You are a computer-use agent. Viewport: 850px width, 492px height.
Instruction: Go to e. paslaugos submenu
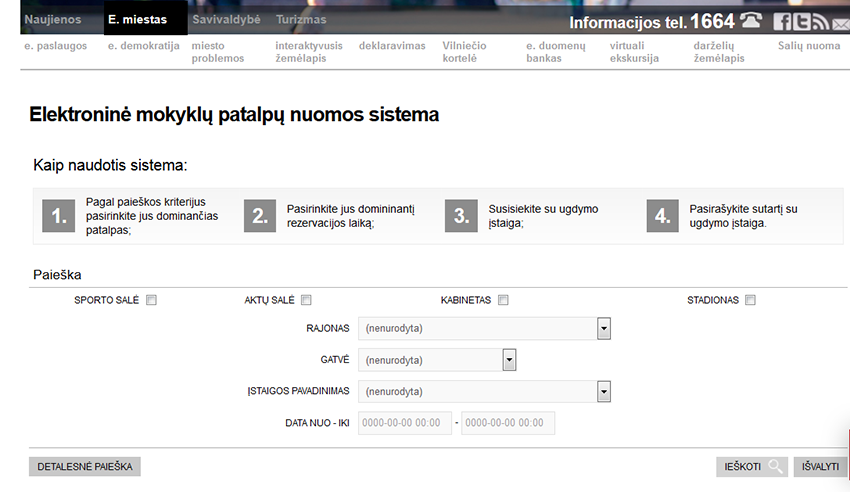55,46
